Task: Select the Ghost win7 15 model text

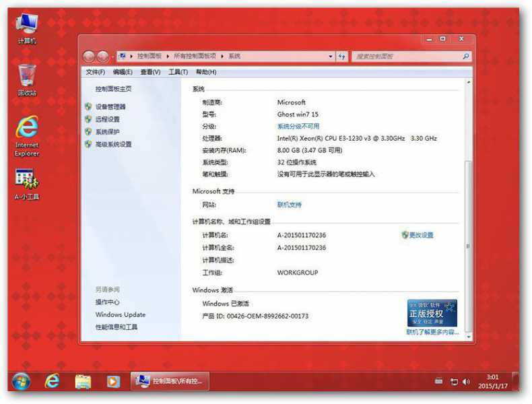Action: click(298, 114)
